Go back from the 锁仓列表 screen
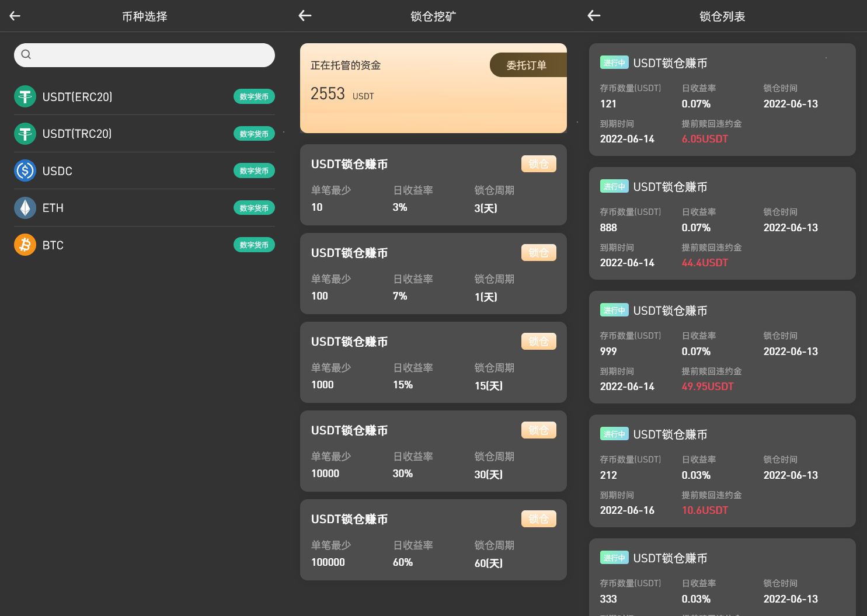The height and width of the screenshot is (616, 867). [594, 16]
